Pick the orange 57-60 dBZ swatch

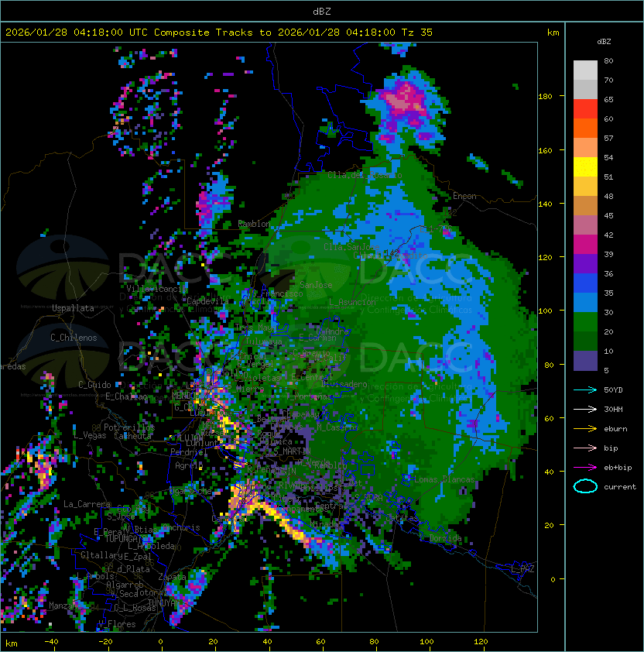[x=585, y=129]
